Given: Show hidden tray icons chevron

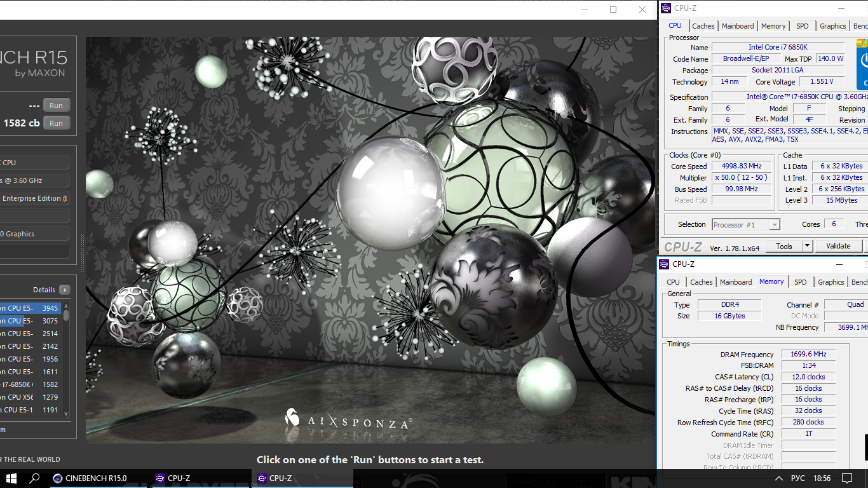Looking at the screenshot, I should click(780, 478).
